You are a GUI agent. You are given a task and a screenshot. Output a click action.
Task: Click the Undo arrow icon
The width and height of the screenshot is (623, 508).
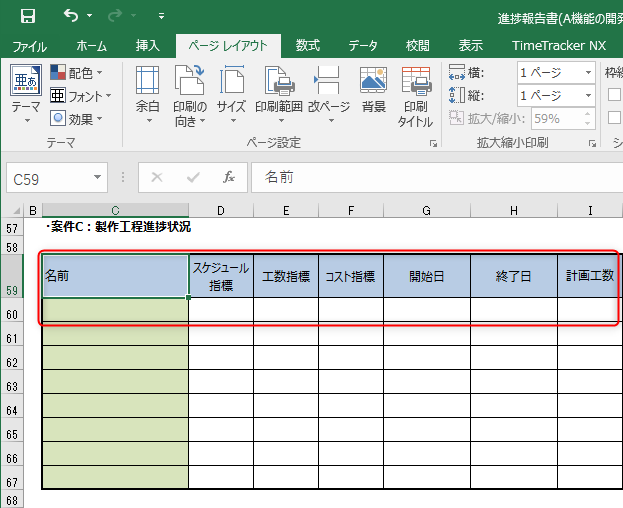tap(70, 16)
